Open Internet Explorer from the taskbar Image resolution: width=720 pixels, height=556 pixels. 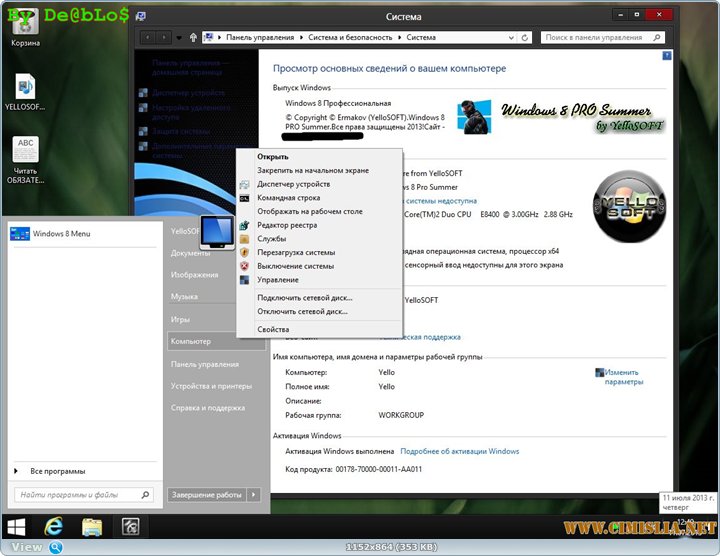point(54,526)
